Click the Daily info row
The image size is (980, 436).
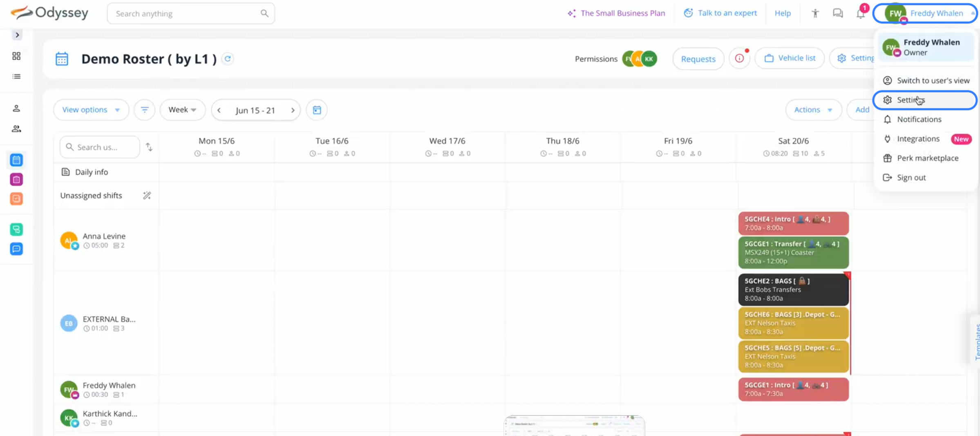[106, 172]
